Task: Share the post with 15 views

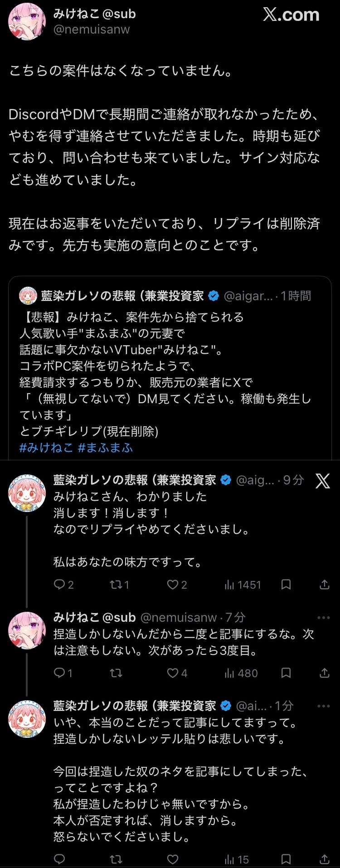Action: coord(324,859)
